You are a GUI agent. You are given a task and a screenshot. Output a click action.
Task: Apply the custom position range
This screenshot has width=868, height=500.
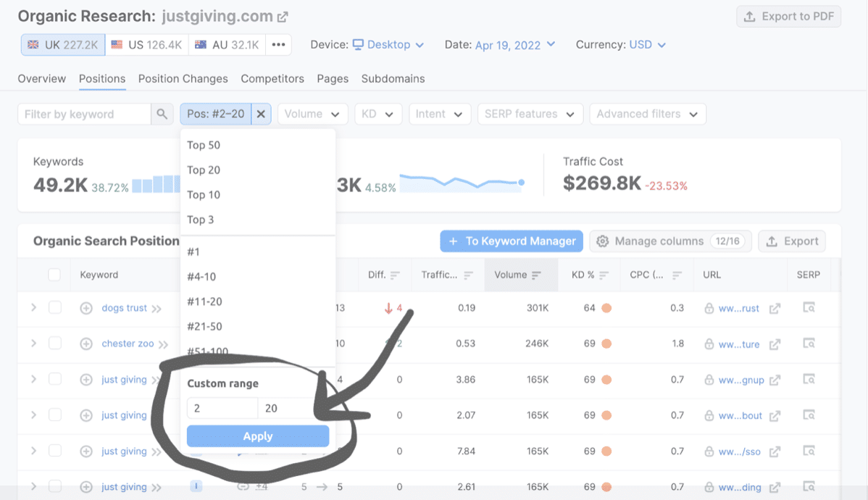tap(258, 436)
